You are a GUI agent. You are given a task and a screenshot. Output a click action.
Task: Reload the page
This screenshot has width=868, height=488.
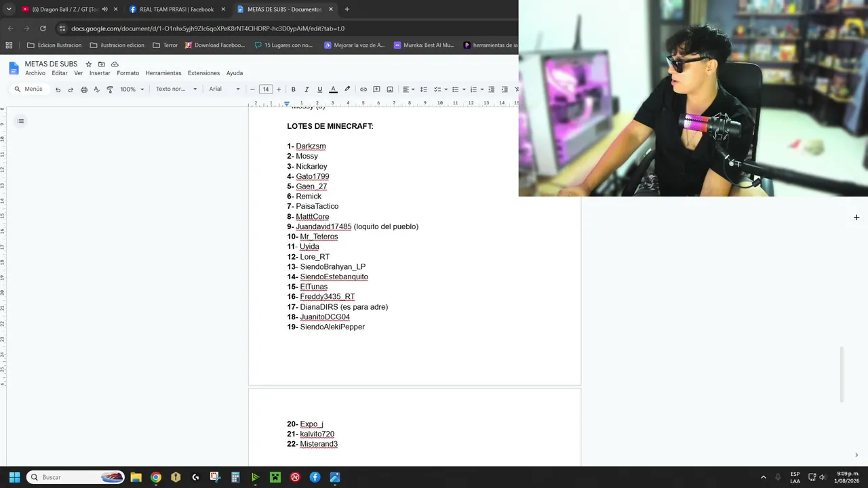click(x=43, y=28)
